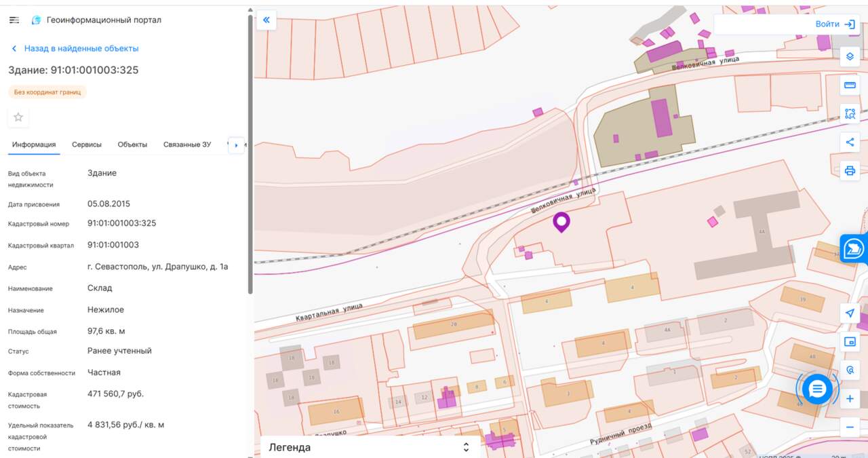This screenshot has height=458, width=868.
Task: Zoom out on the map
Action: 850,427
